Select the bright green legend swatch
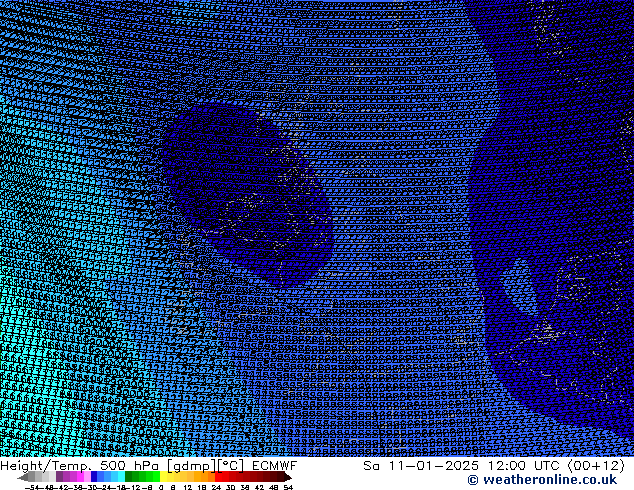The height and width of the screenshot is (490, 634). coord(156,477)
